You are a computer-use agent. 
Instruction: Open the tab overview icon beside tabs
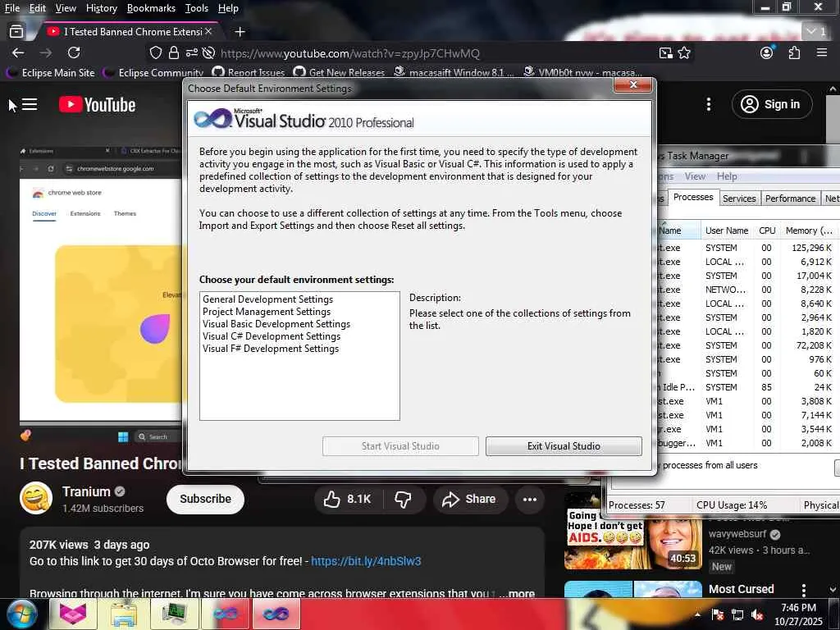click(16, 32)
